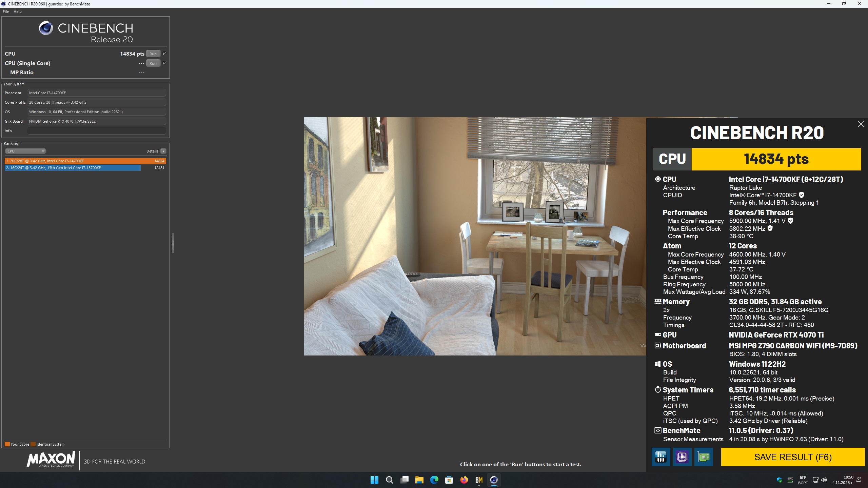Click MSI MPG Z790 CARBON WIFI text
Screen dimensions: 868x488
click(x=793, y=346)
